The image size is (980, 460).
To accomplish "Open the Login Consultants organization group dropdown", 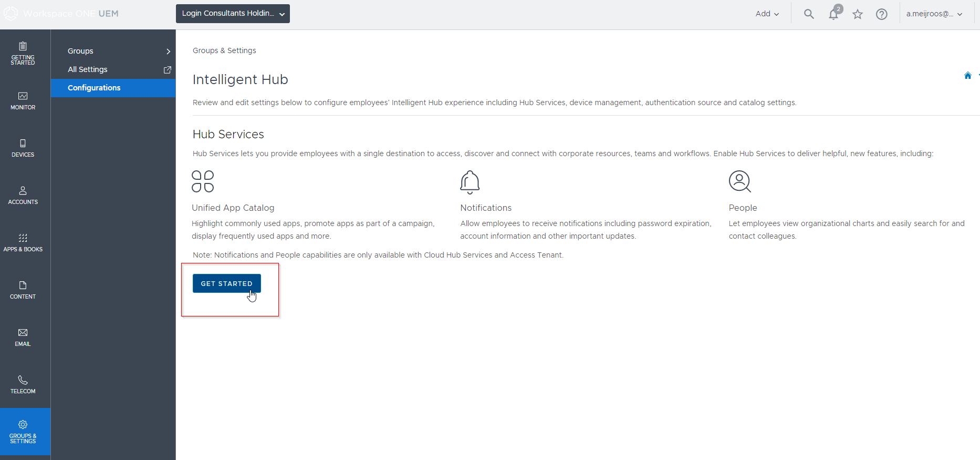I will coord(233,13).
